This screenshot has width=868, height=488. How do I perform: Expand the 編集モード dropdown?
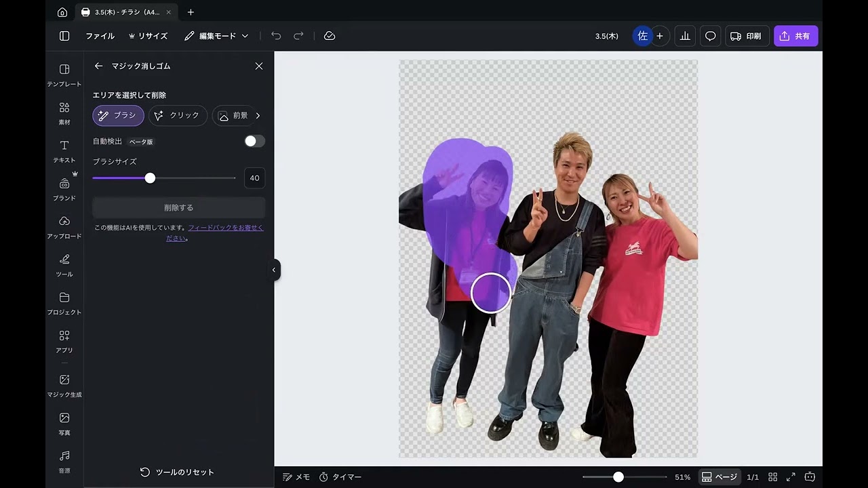[216, 36]
